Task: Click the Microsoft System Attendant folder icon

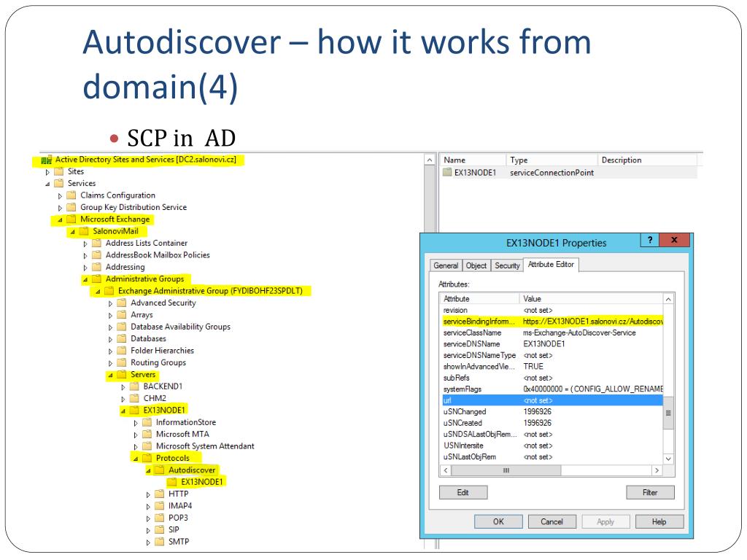Action: (x=147, y=446)
